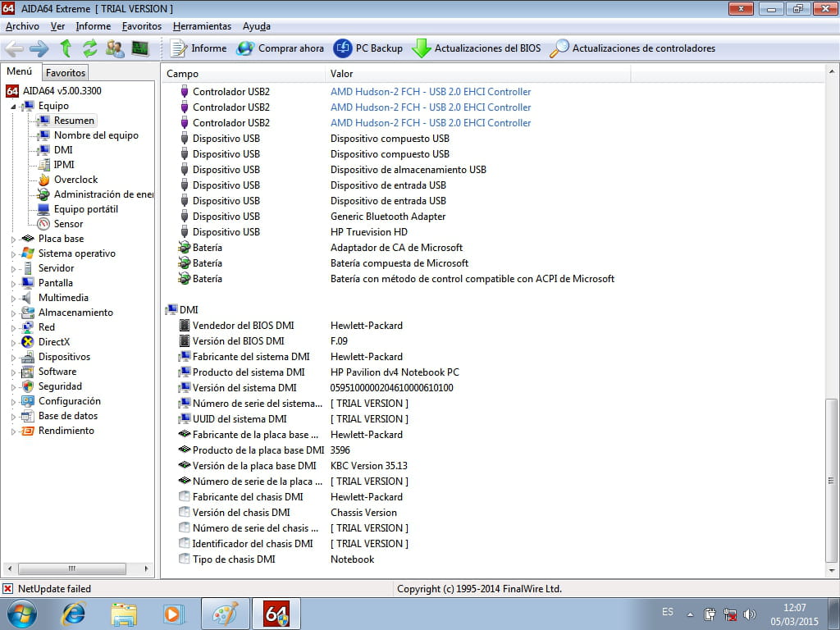This screenshot has width=840, height=630.
Task: Click the Red network icon
Action: (x=28, y=327)
